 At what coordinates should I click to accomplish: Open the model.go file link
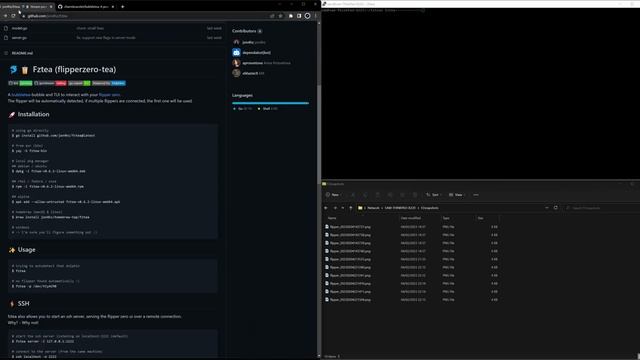(x=20, y=28)
